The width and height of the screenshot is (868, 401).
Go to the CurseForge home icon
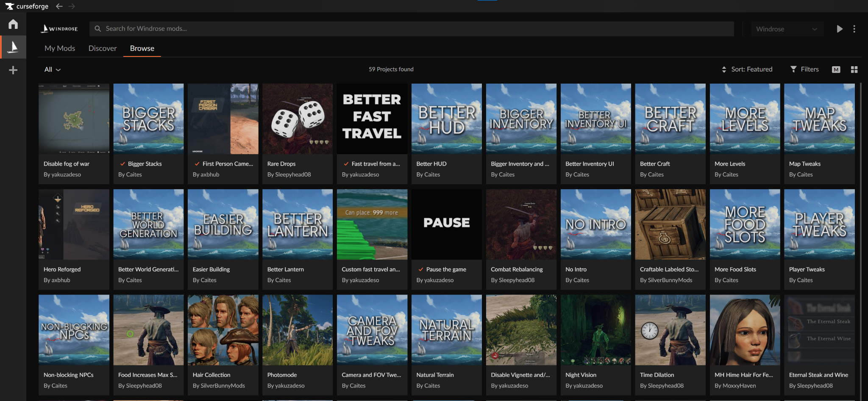coord(13,24)
